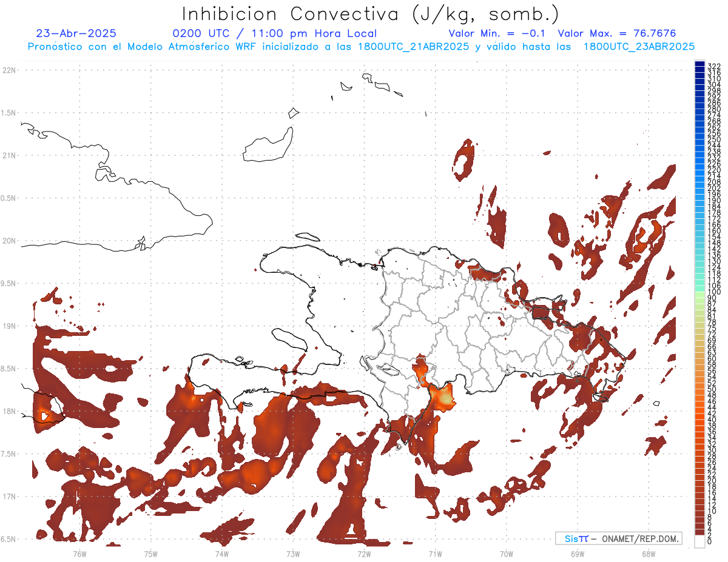This screenshot has width=728, height=562.
Task: Click the '71W' longitude label
Action: [435, 554]
